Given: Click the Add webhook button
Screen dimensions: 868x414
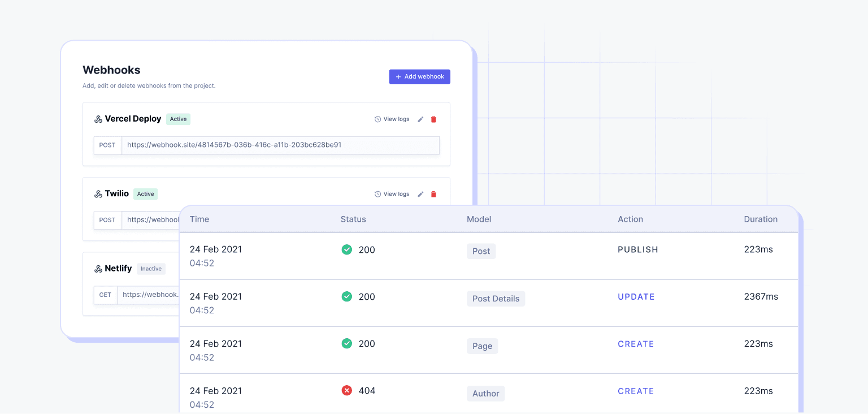Looking at the screenshot, I should [x=419, y=77].
